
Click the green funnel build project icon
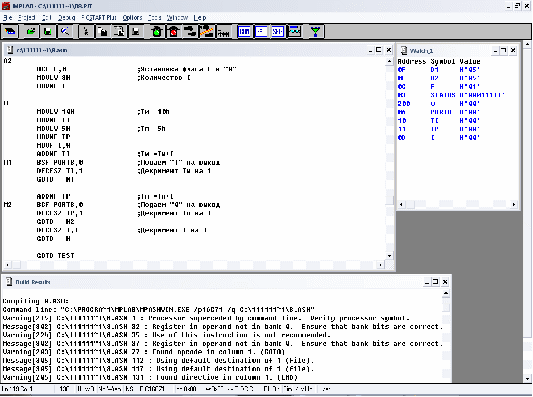(315, 32)
